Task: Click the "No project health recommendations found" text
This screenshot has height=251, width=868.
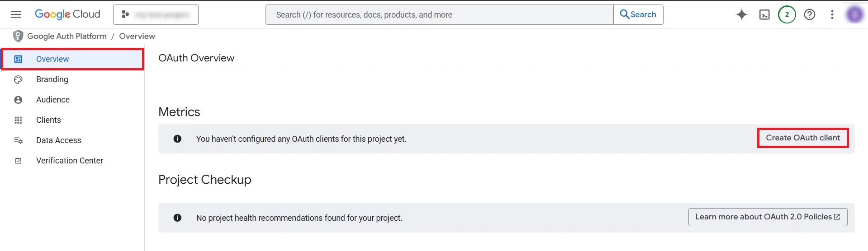Action: [299, 218]
